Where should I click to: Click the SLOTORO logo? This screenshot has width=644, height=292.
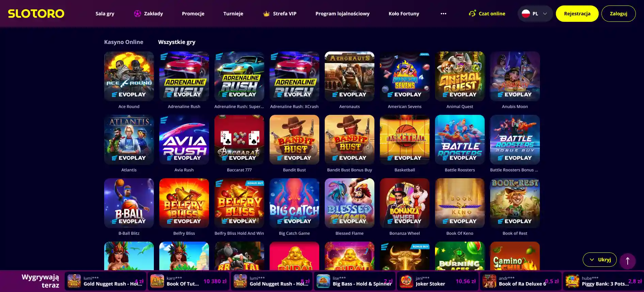(x=36, y=14)
